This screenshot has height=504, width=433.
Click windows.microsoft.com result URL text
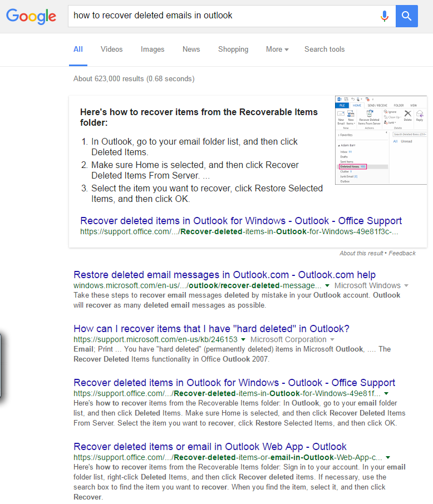(197, 285)
